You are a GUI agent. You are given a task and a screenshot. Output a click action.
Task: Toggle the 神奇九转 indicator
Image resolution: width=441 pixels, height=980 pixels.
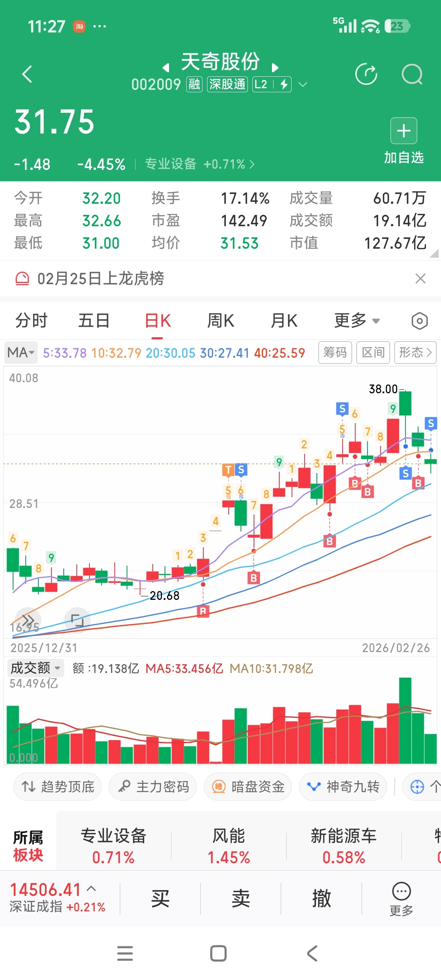tap(343, 786)
